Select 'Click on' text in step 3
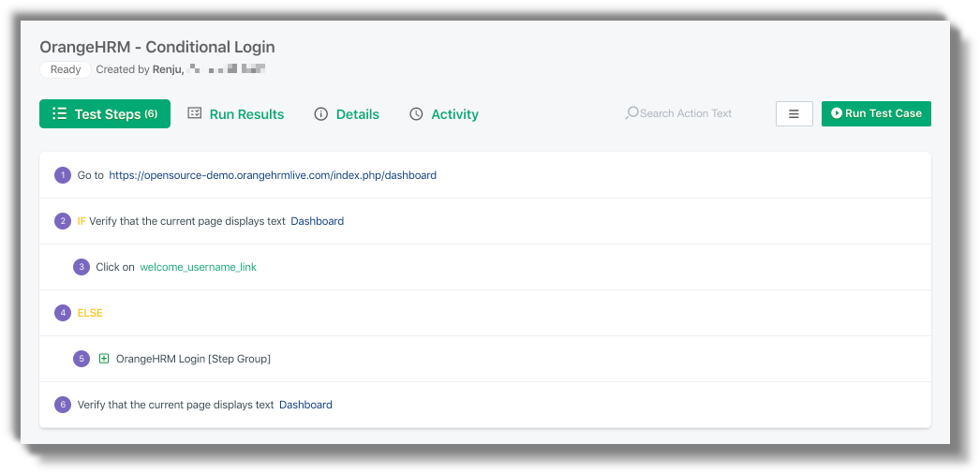Image resolution: width=980 pixels, height=474 pixels. [115, 267]
